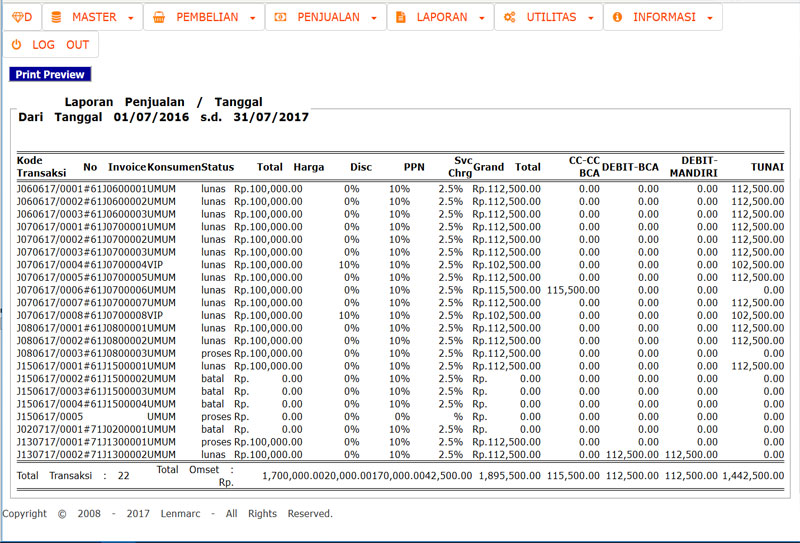This screenshot has height=543, width=800.
Task: Open the PENJUALAN menu
Action: (326, 17)
